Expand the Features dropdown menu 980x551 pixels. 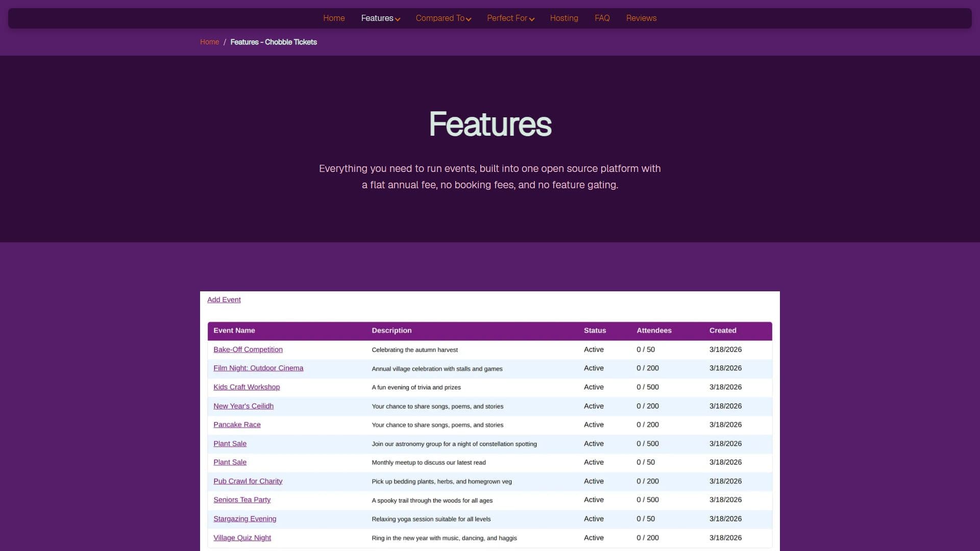click(x=380, y=18)
